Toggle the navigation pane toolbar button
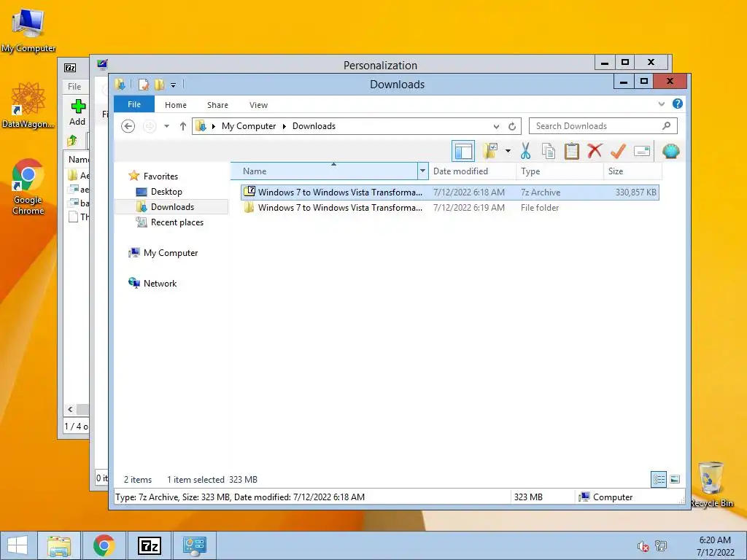The height and width of the screenshot is (560, 747). pos(463,152)
